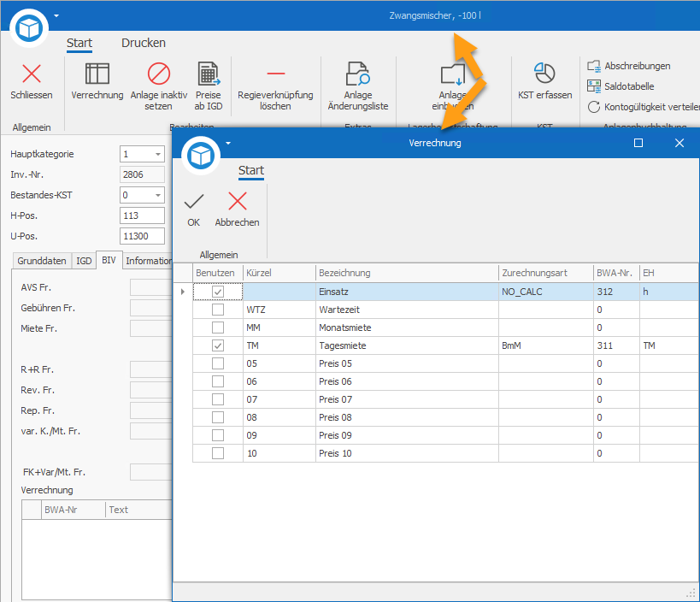Image resolution: width=700 pixels, height=602 pixels.
Task: Sort by the BWA-Nr. column header
Action: click(616, 273)
